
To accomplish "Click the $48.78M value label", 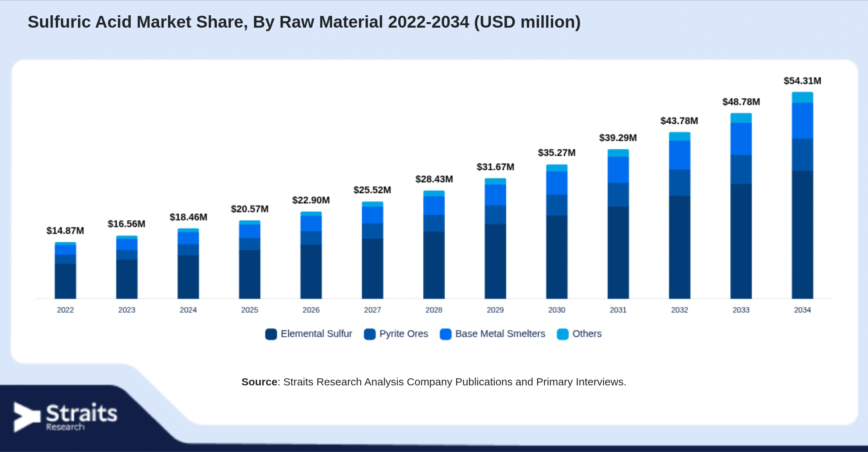I will tap(741, 102).
